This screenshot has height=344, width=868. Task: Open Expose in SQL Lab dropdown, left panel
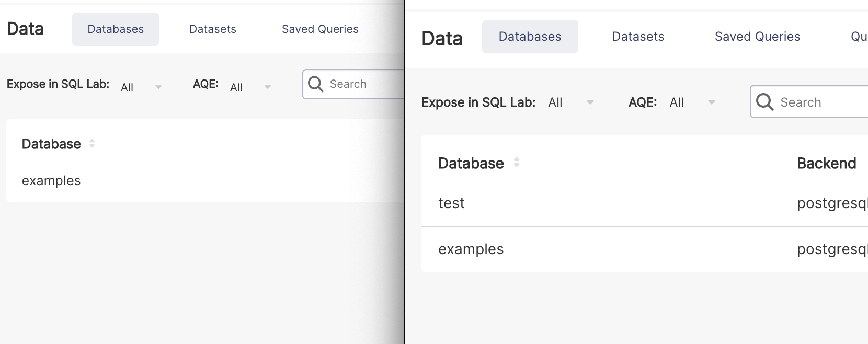[141, 87]
